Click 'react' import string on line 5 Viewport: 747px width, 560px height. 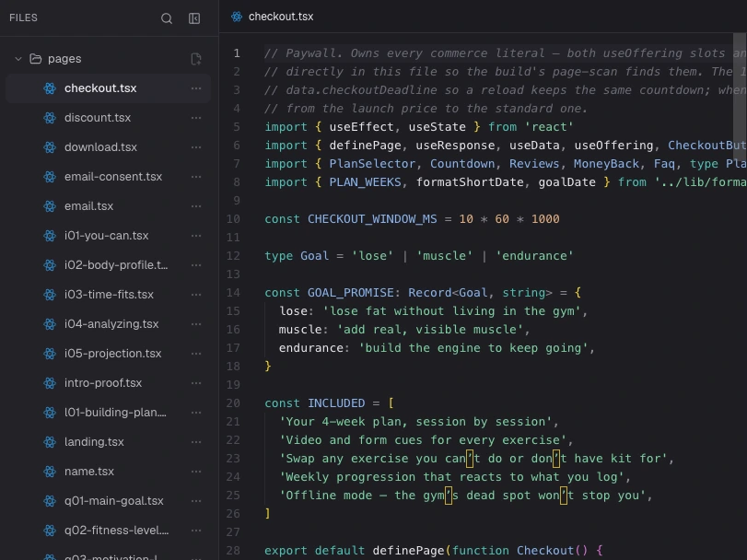click(x=548, y=127)
